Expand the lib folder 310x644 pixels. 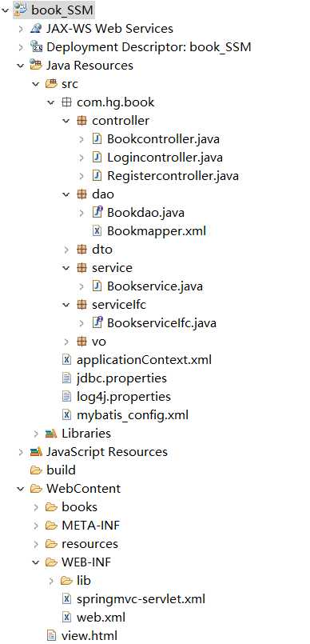[x=51, y=580]
